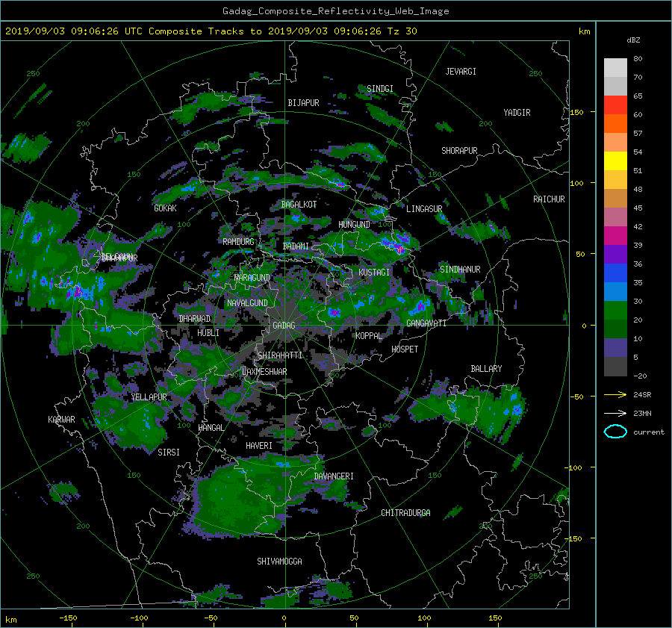Click the 23MN white arrow legend icon
The height and width of the screenshot is (628, 672).
click(x=615, y=413)
